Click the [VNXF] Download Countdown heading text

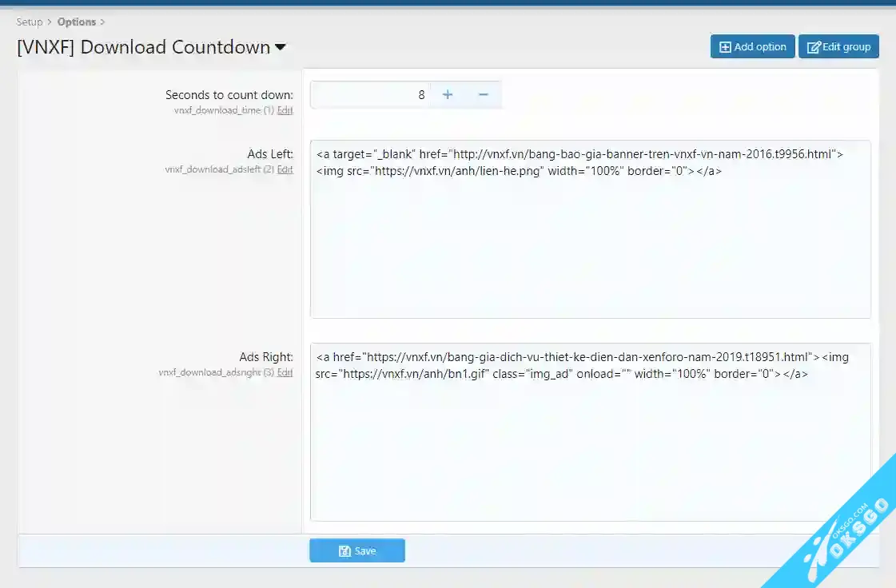tap(144, 47)
